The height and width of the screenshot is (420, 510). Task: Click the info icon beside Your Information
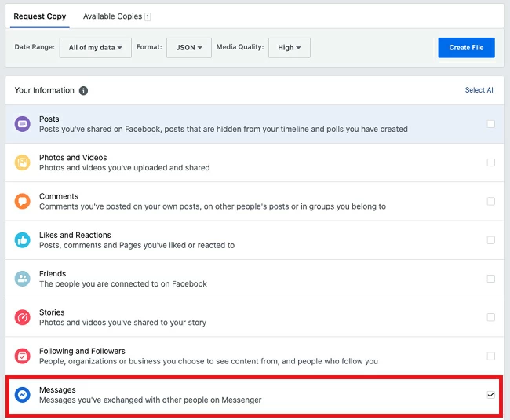[x=84, y=91]
